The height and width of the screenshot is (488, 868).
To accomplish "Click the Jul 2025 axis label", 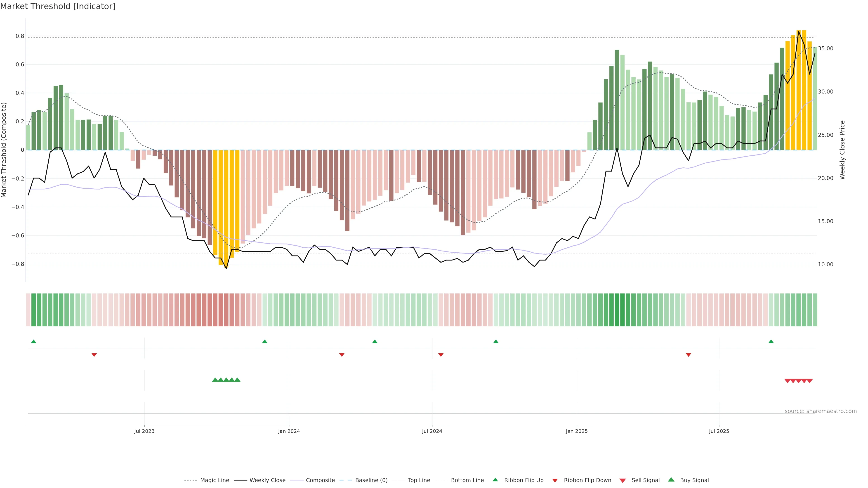I will (x=719, y=431).
